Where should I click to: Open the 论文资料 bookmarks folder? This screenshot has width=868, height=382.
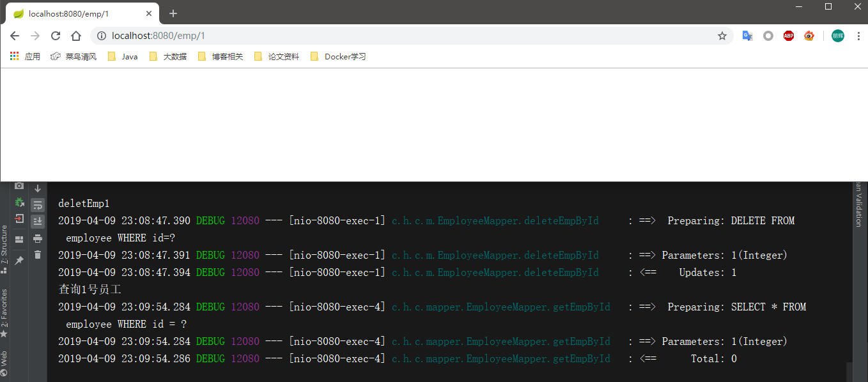pos(277,56)
